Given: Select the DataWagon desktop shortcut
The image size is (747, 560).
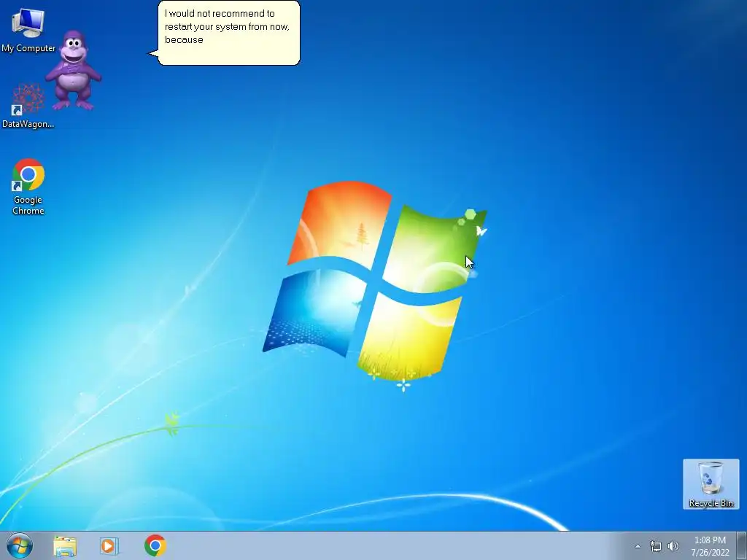Looking at the screenshot, I should coord(28,106).
